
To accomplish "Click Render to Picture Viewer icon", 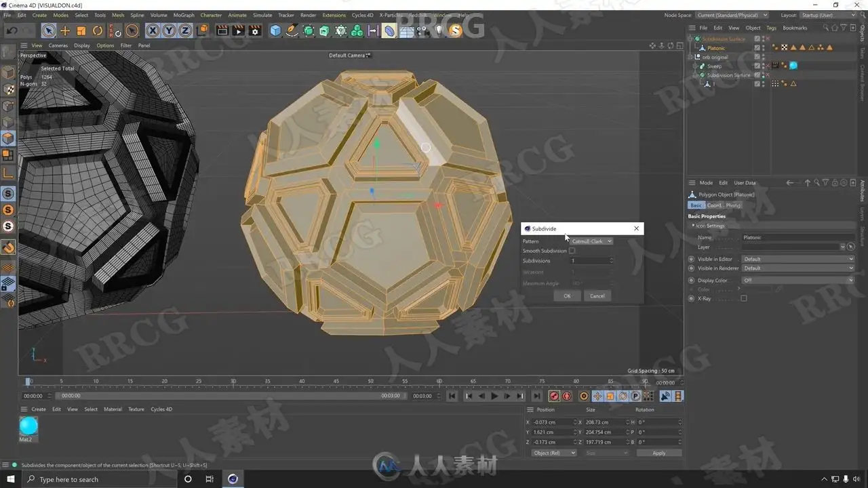I will (238, 30).
